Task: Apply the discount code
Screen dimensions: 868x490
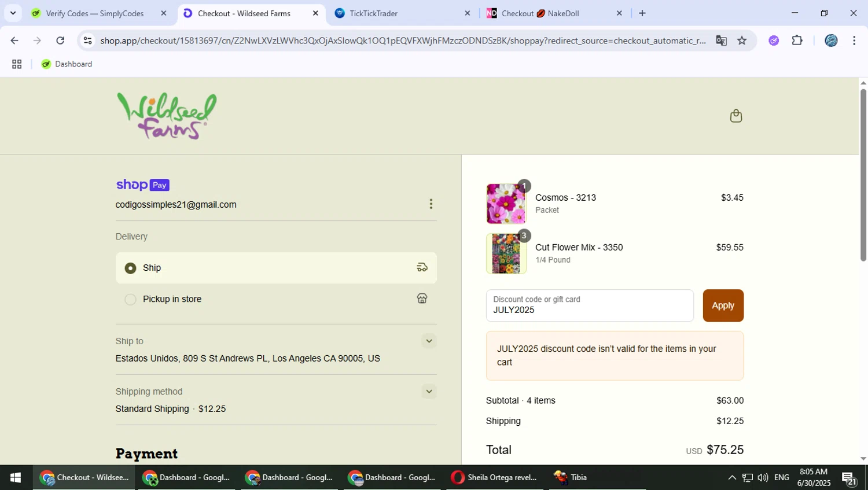Action: click(x=723, y=305)
